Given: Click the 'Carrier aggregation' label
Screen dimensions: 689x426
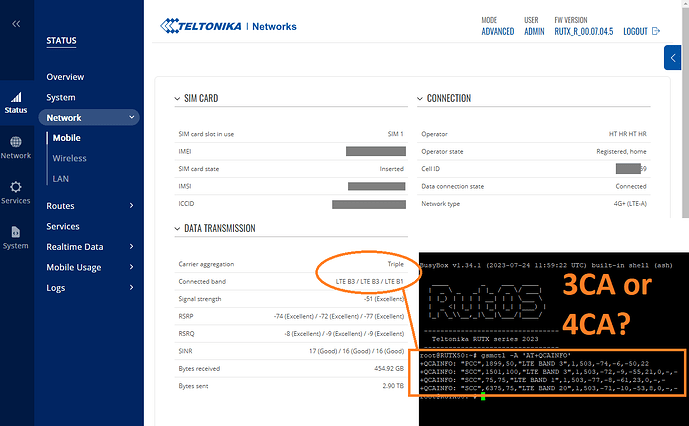Looking at the screenshot, I should point(206,264).
